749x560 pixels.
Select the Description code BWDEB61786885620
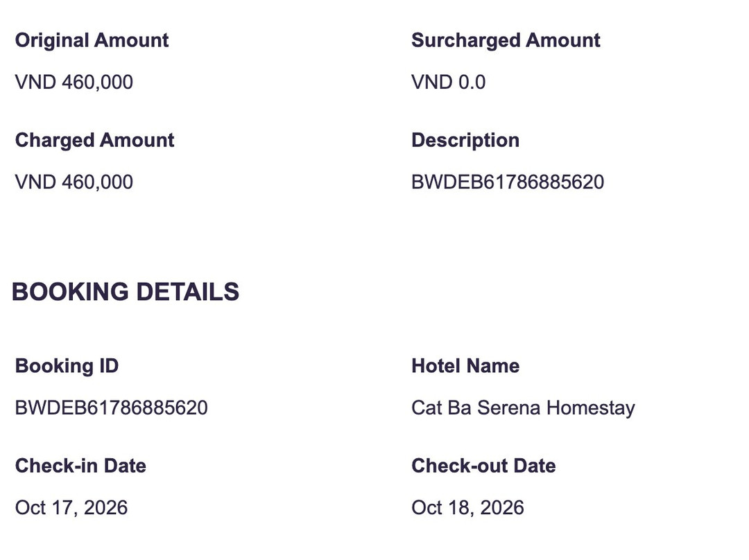[508, 182]
